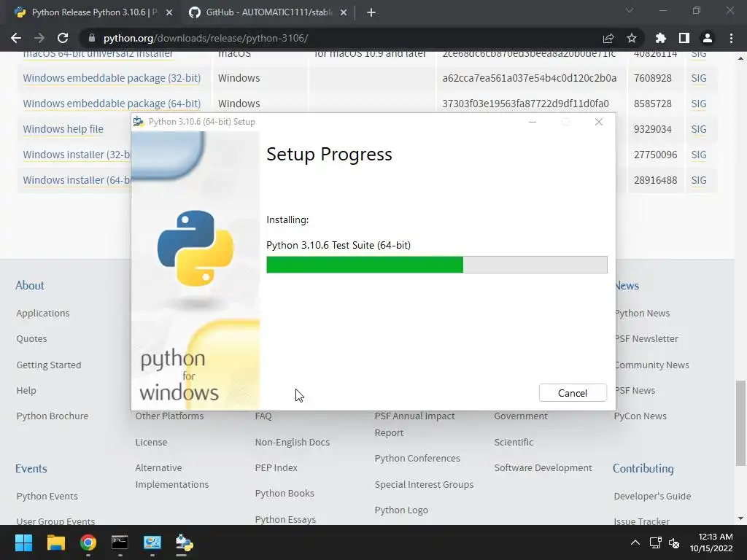Open Software Development footer link

543,467
